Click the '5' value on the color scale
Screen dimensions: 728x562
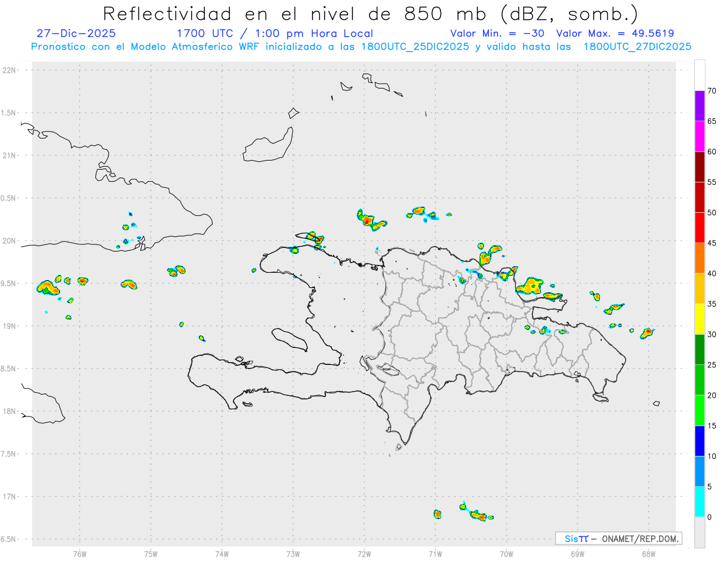(x=710, y=487)
